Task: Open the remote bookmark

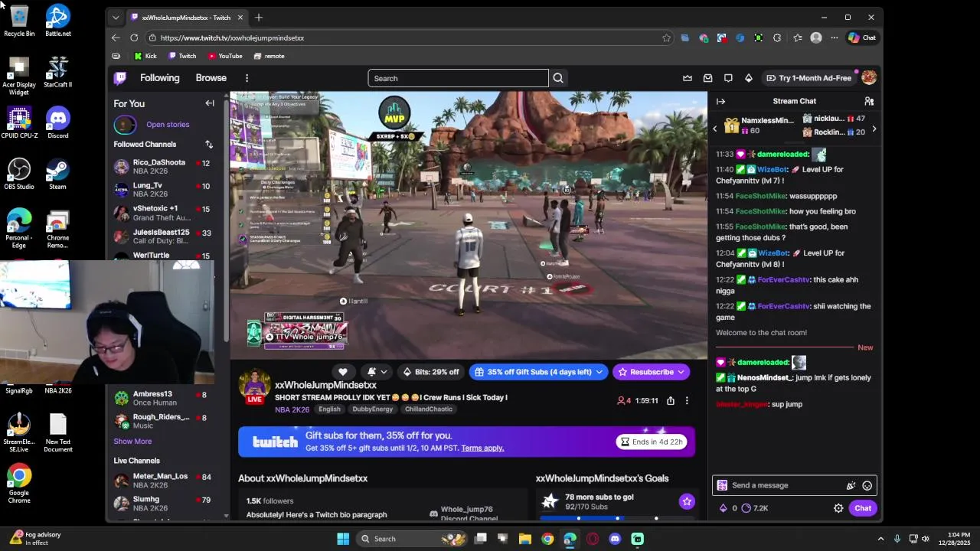Action: tap(269, 56)
